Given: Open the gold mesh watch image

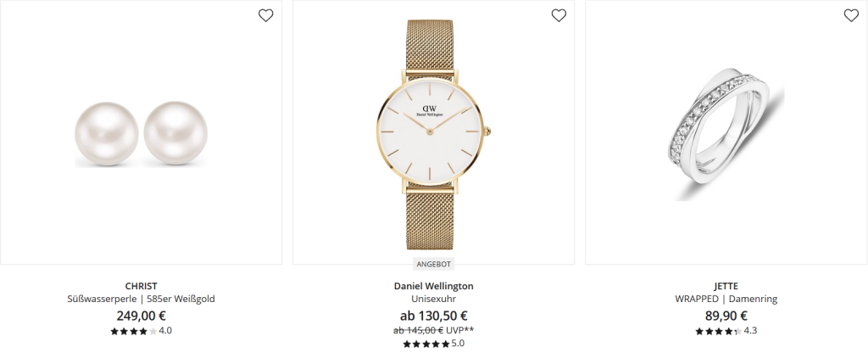Looking at the screenshot, I should pyautogui.click(x=433, y=133).
